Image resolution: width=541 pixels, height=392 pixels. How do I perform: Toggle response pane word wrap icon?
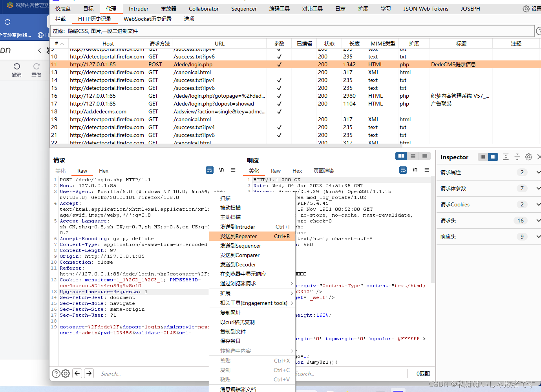click(403, 170)
